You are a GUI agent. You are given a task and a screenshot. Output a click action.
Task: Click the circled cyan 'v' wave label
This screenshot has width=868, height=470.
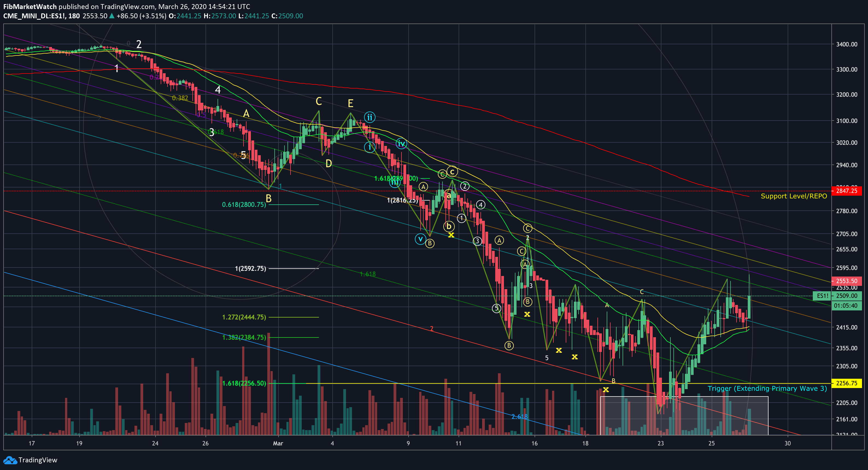coord(420,239)
